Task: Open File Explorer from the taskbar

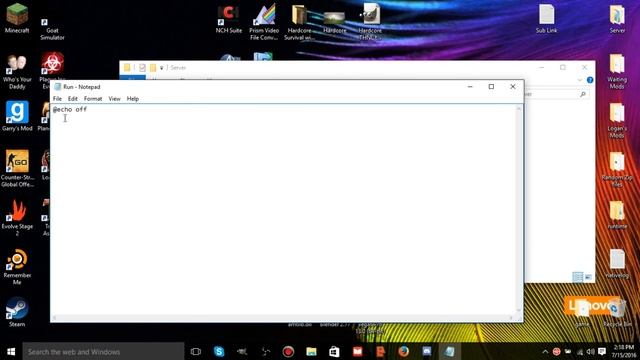Action: click(x=311, y=351)
